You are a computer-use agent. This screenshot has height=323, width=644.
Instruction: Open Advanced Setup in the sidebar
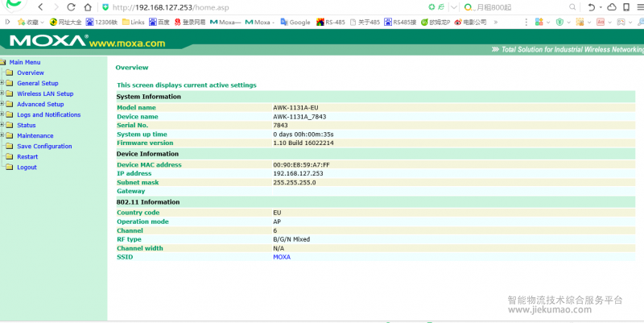(40, 105)
